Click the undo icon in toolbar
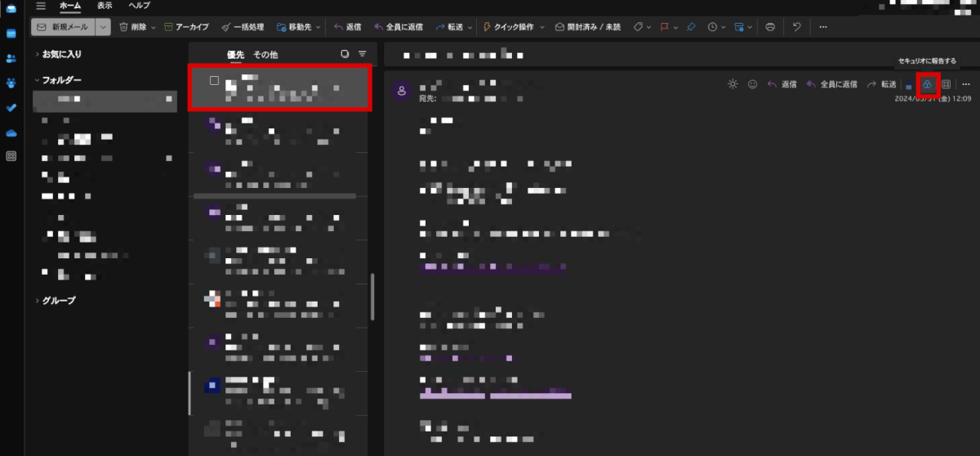 [797, 27]
